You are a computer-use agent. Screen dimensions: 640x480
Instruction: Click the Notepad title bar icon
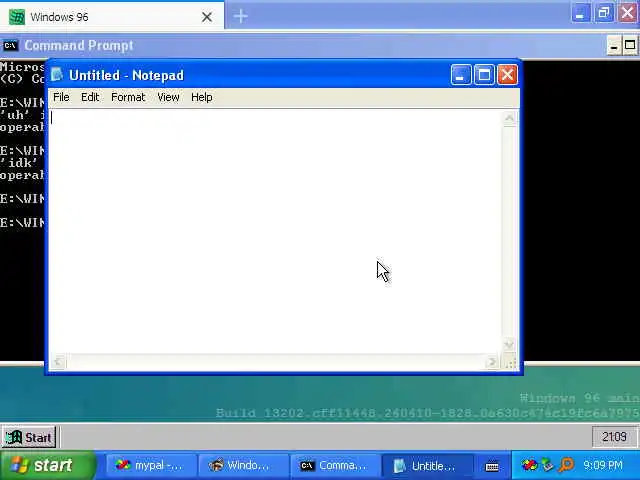[57, 75]
